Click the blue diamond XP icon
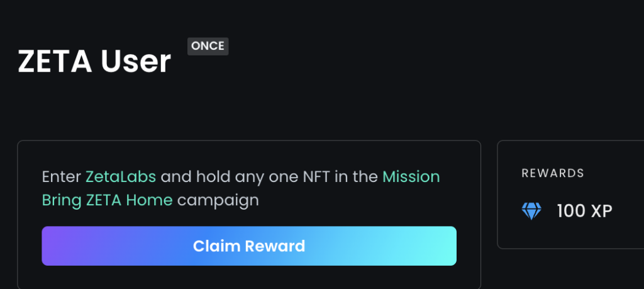Screen dimensions: 644x289 click(531, 212)
